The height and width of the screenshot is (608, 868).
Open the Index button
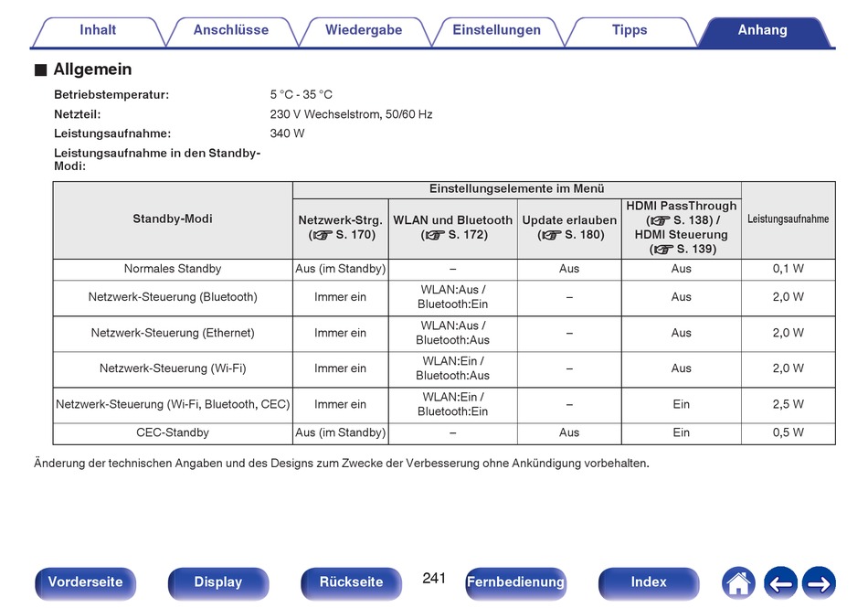coord(648,583)
